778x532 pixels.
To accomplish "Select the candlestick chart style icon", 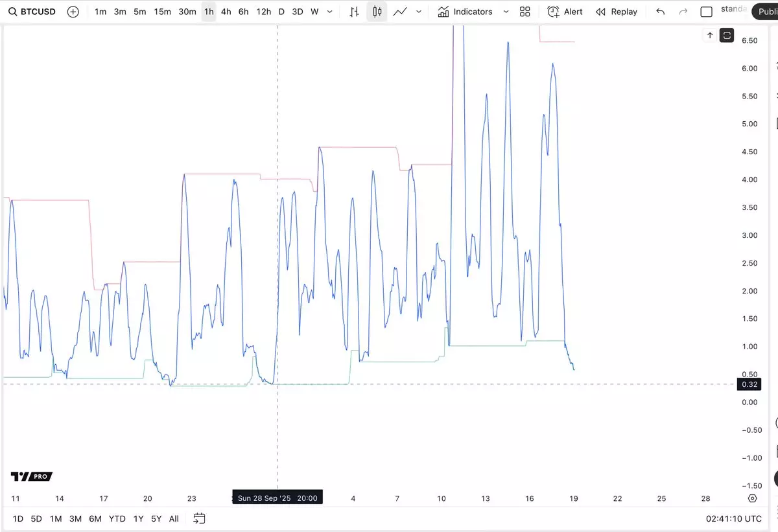I will point(377,12).
